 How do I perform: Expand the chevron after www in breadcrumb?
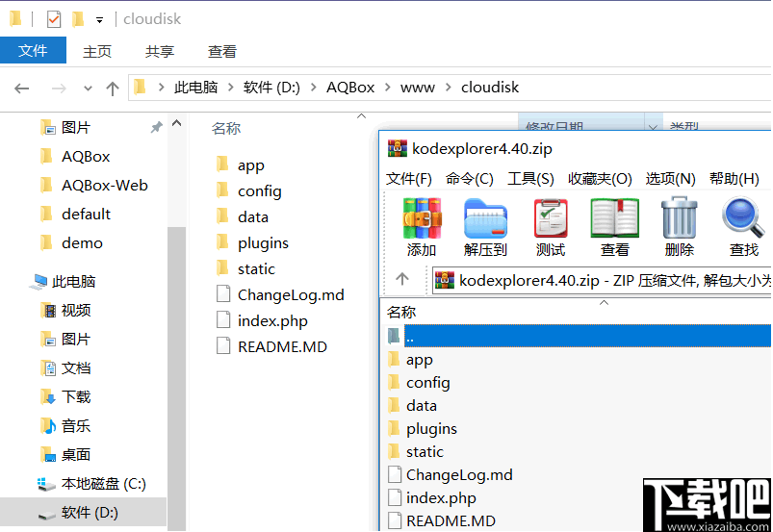click(x=448, y=88)
